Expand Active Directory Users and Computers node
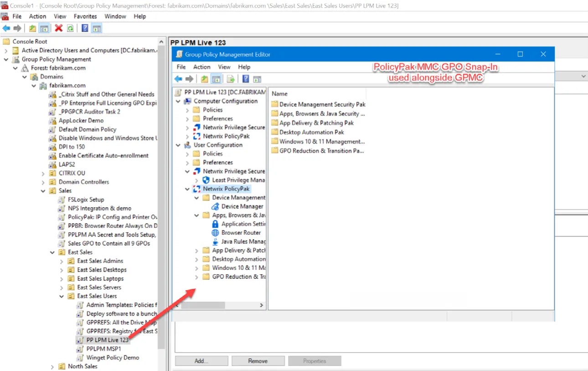Viewport: 588px width, 371px height. 6,51
